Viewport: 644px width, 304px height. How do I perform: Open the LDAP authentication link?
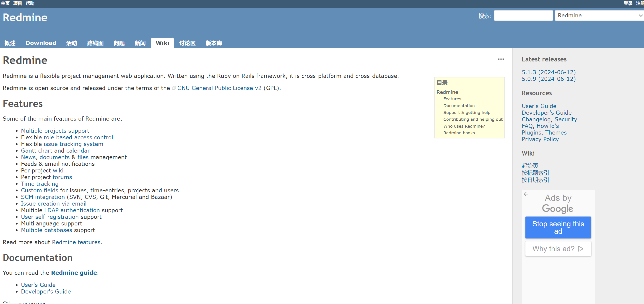tap(72, 210)
